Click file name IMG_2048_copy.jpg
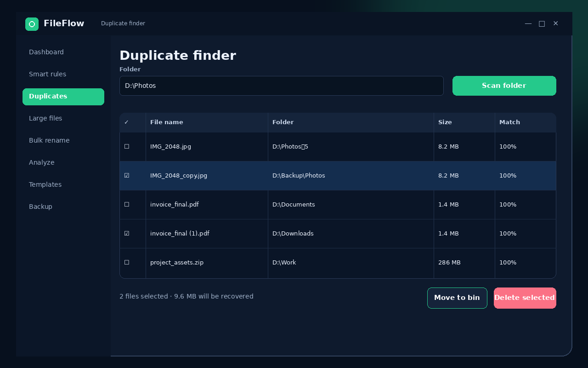This screenshot has height=368, width=588. tap(179, 176)
